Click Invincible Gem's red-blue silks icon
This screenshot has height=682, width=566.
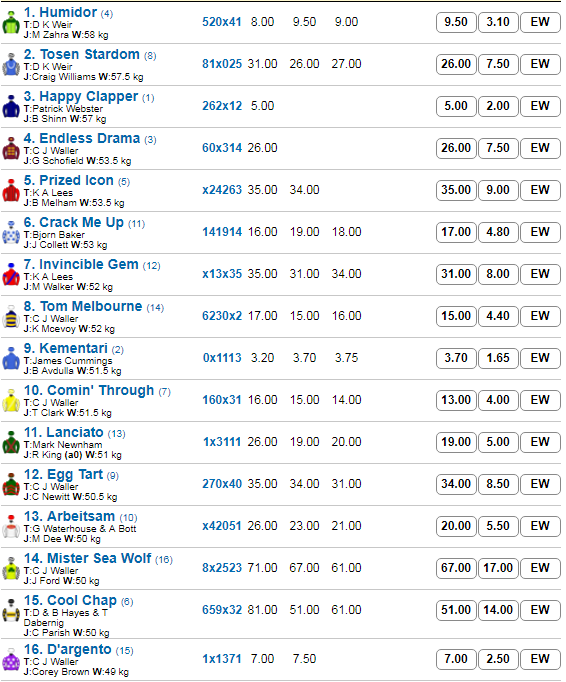tap(11, 275)
